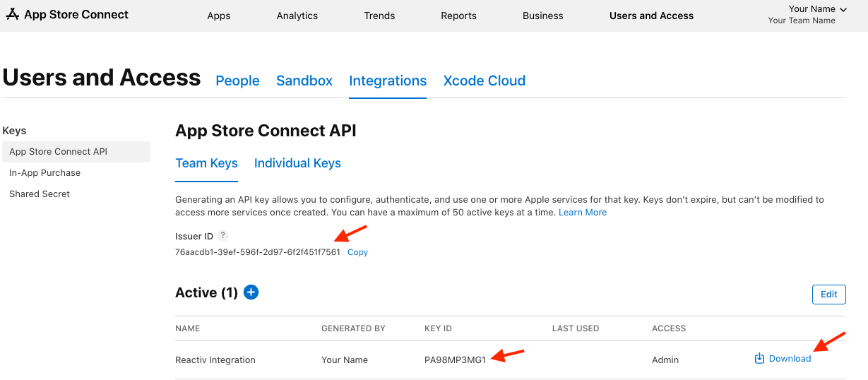Open the Trends section
This screenshot has height=380, width=868.
click(379, 16)
